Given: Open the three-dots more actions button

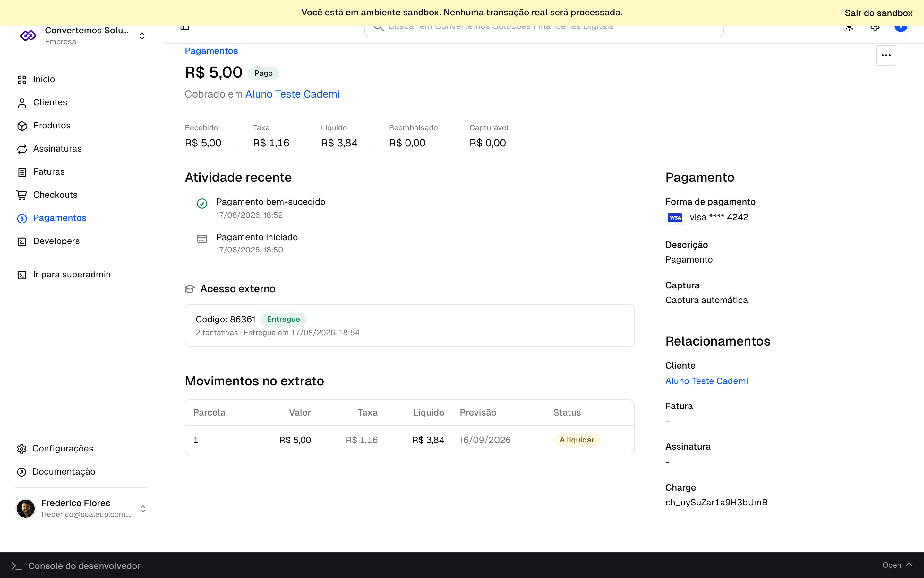Looking at the screenshot, I should 886,56.
